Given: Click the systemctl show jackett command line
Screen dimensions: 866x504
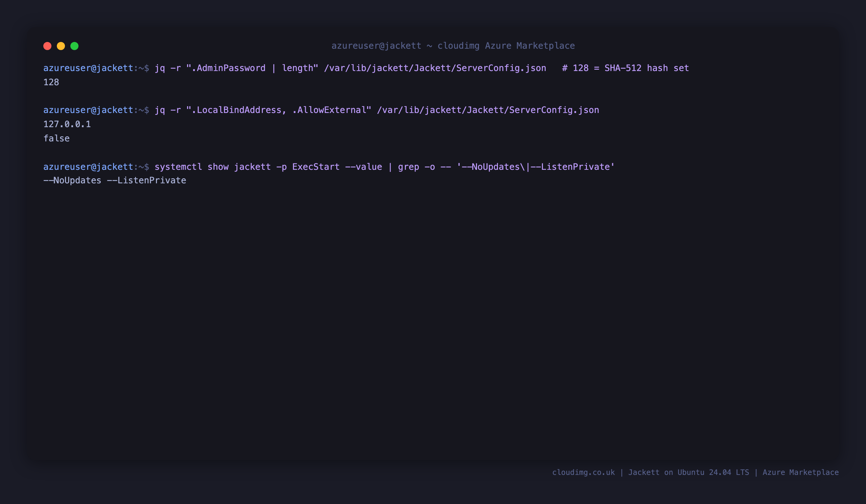Looking at the screenshot, I should 329,167.
